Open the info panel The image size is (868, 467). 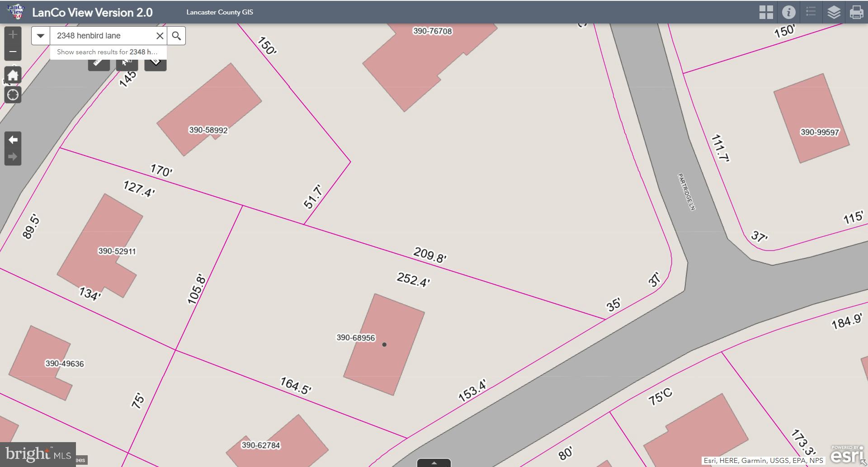(x=788, y=12)
